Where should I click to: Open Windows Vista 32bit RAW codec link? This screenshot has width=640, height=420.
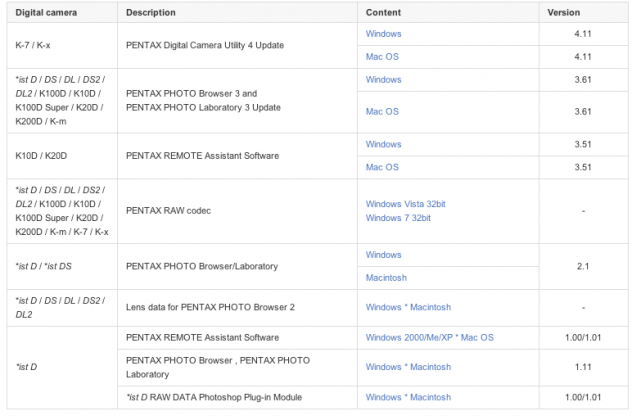pos(405,204)
